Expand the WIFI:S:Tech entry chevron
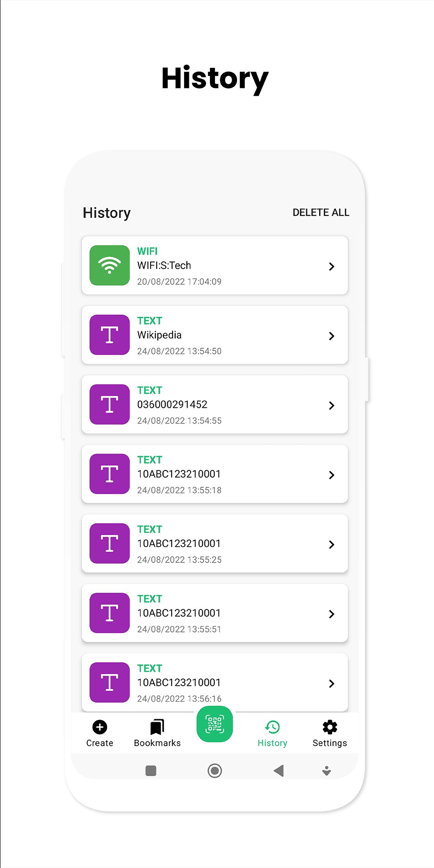The height and width of the screenshot is (868, 434). point(332,266)
